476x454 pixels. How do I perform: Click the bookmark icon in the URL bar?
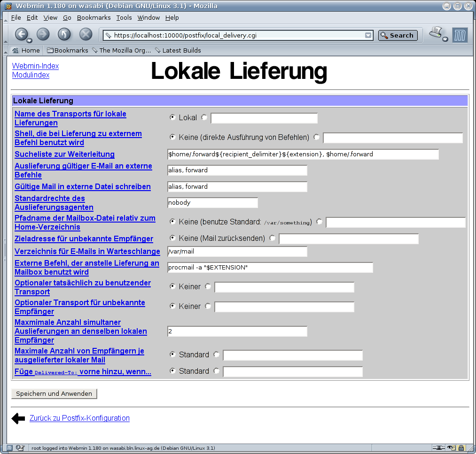point(109,36)
